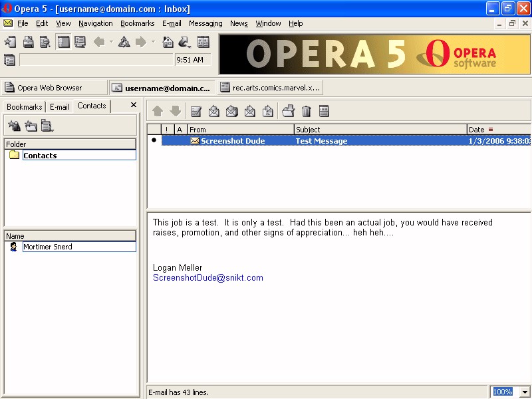The image size is (532, 399).
Task: Open the E-mail menu
Action: 172,23
